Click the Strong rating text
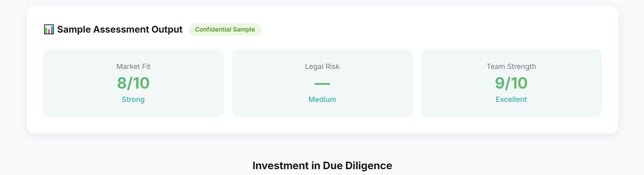 click(133, 100)
